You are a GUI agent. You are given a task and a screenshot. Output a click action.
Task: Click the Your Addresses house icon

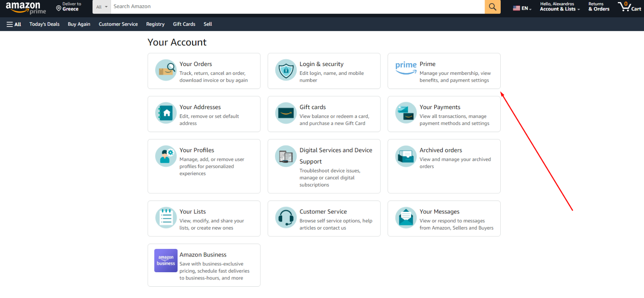[x=166, y=113]
